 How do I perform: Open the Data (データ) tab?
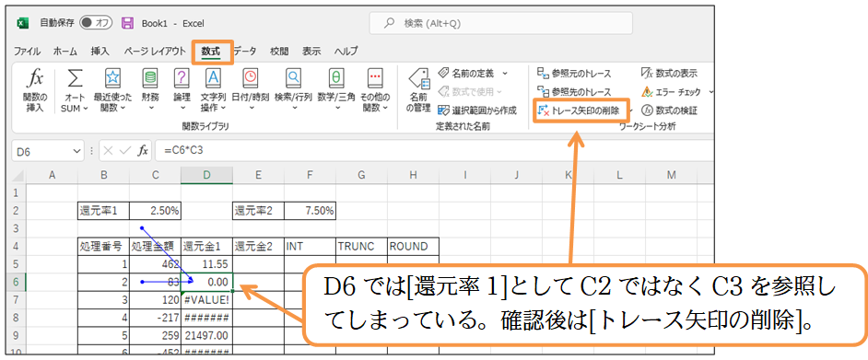(x=245, y=51)
